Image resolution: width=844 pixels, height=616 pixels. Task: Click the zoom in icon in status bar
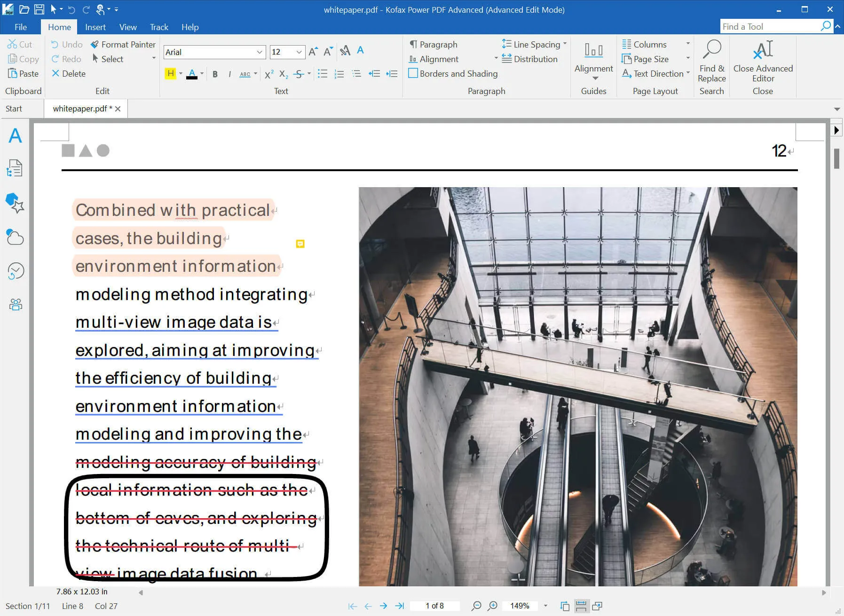492,606
